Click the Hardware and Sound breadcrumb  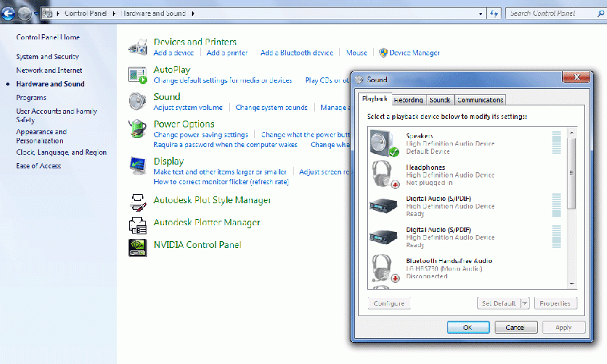click(154, 14)
